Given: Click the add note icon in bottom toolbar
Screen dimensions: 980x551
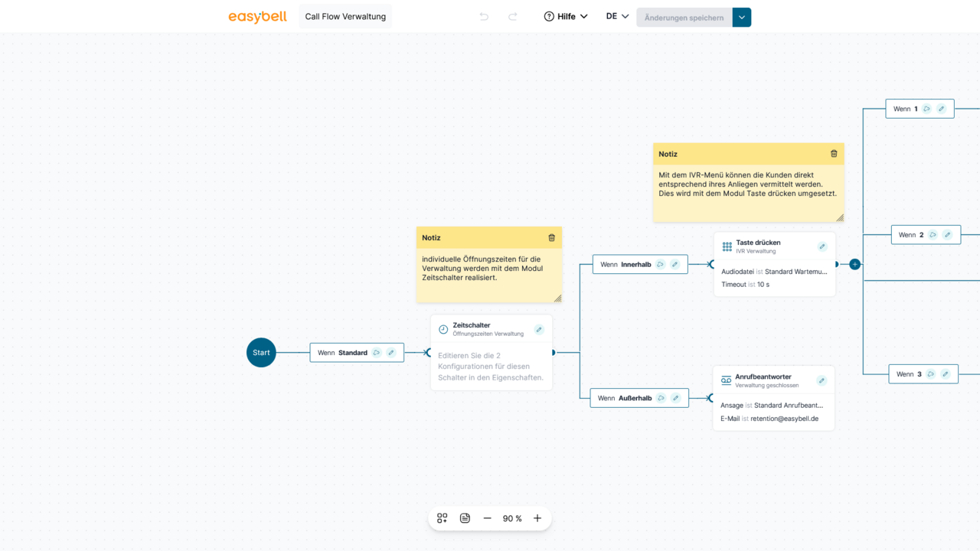Looking at the screenshot, I should point(465,518).
